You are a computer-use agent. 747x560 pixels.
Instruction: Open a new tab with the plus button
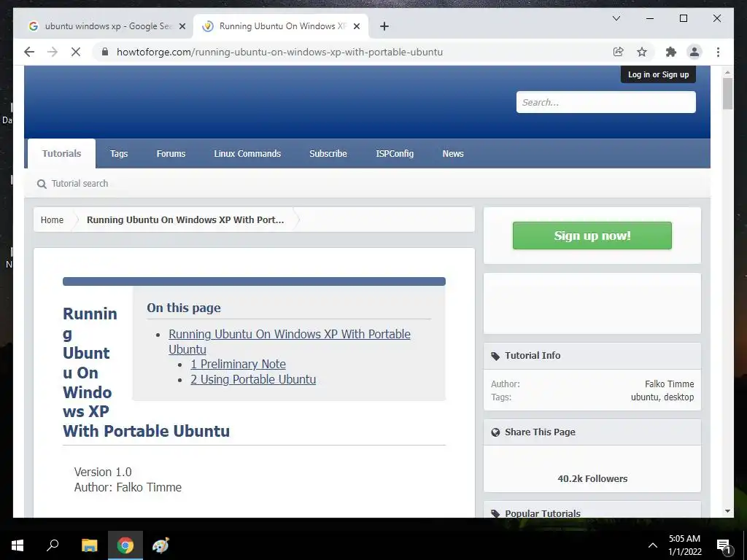click(384, 26)
